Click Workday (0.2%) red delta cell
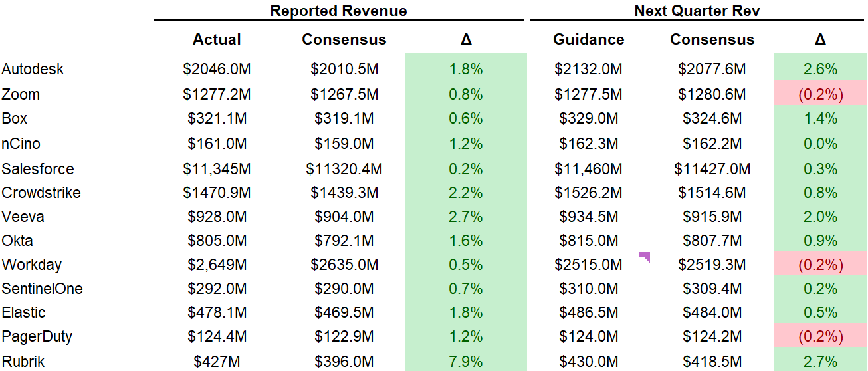Viewport: 868px width, 371px height. pyautogui.click(x=821, y=265)
